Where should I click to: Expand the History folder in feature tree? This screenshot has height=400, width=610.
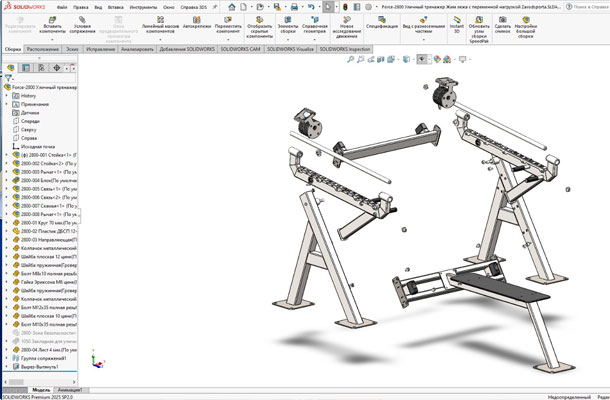pos(7,95)
